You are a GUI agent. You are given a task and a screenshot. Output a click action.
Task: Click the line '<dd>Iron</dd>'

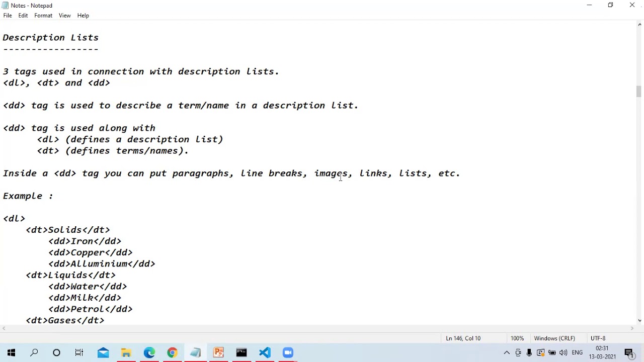(x=85, y=241)
